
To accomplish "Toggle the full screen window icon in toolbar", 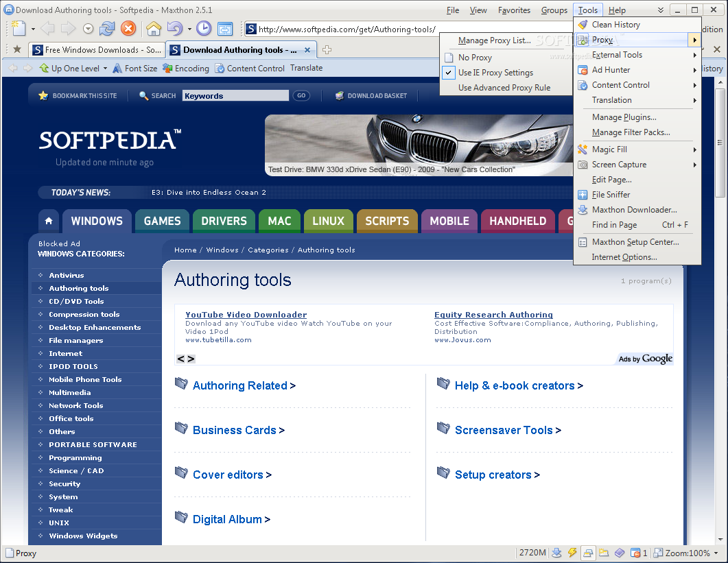I will click(x=225, y=29).
